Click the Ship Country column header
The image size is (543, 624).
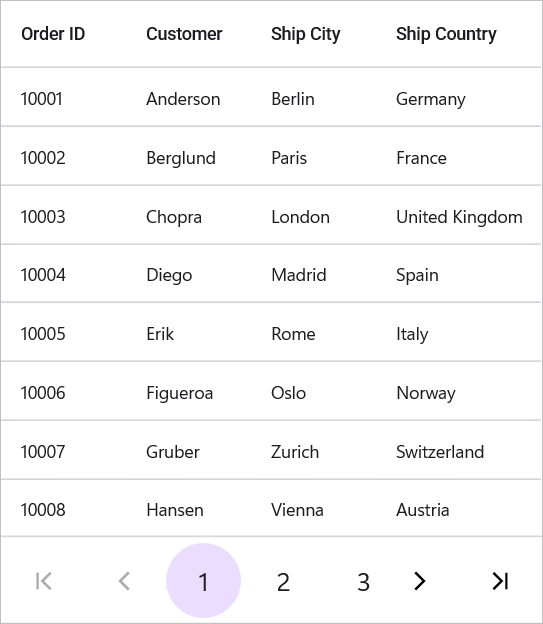[446, 34]
